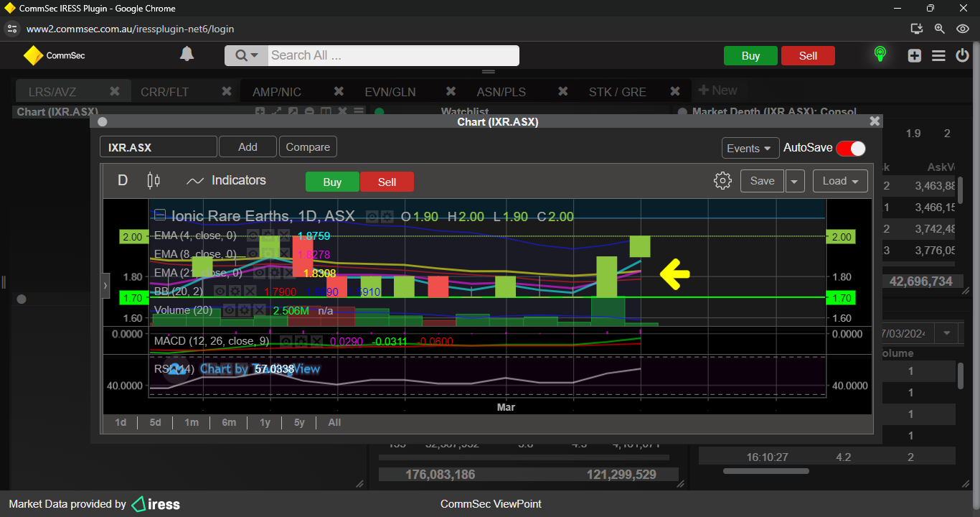The height and width of the screenshot is (517, 980).
Task: Click the top bar red Sell button
Action: pos(808,56)
